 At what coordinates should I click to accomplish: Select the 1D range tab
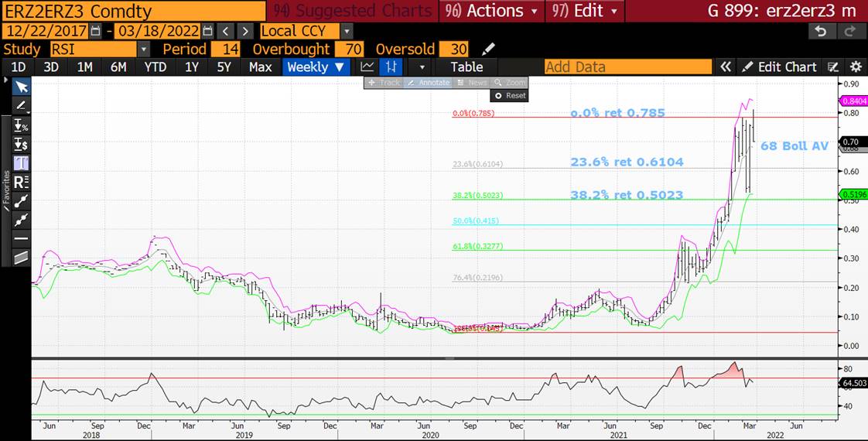[x=19, y=67]
